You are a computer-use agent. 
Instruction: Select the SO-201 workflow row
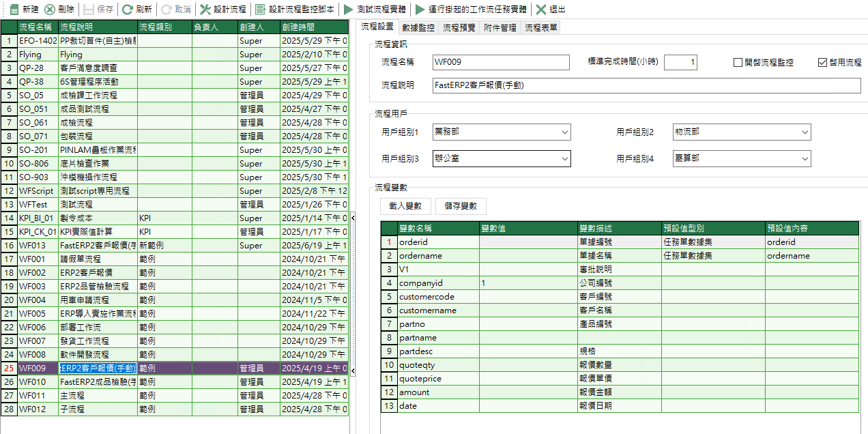click(175, 150)
